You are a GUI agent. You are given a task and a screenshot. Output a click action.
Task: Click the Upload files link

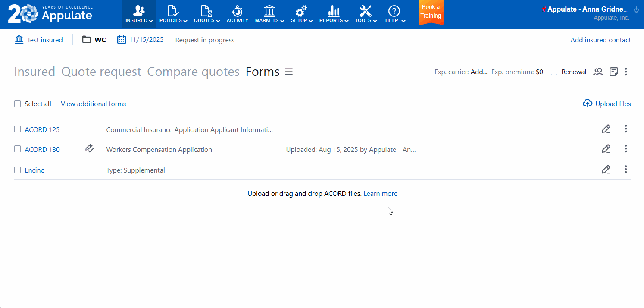(613, 104)
